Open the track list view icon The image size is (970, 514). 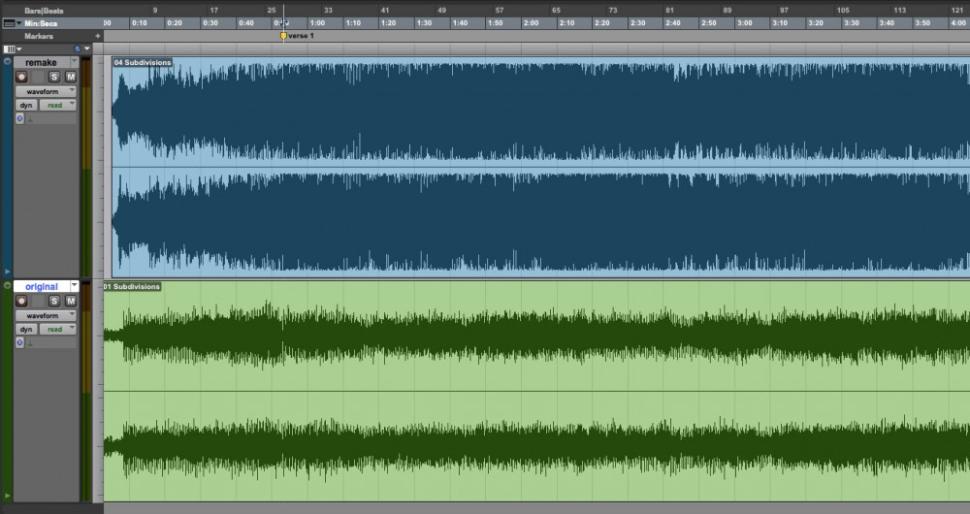[9, 49]
